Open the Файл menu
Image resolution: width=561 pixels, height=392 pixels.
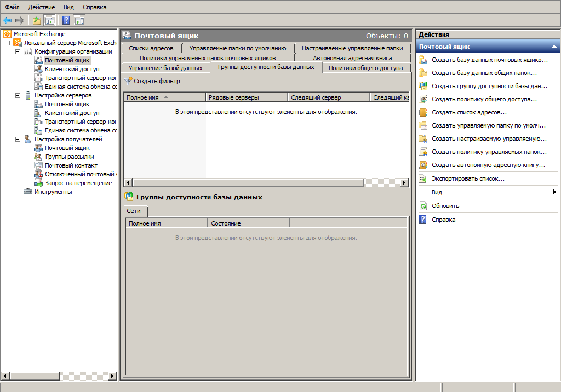point(12,7)
